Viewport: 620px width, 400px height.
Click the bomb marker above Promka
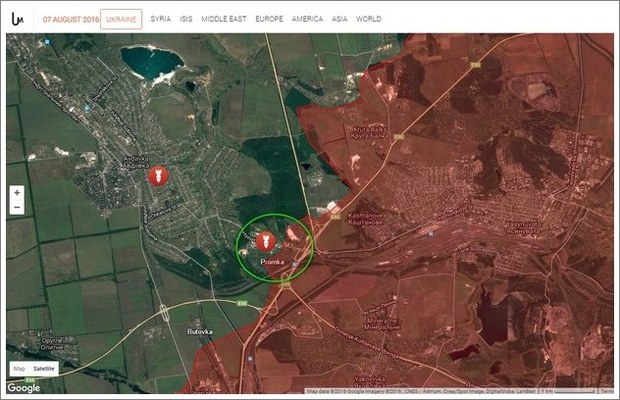pos(266,242)
